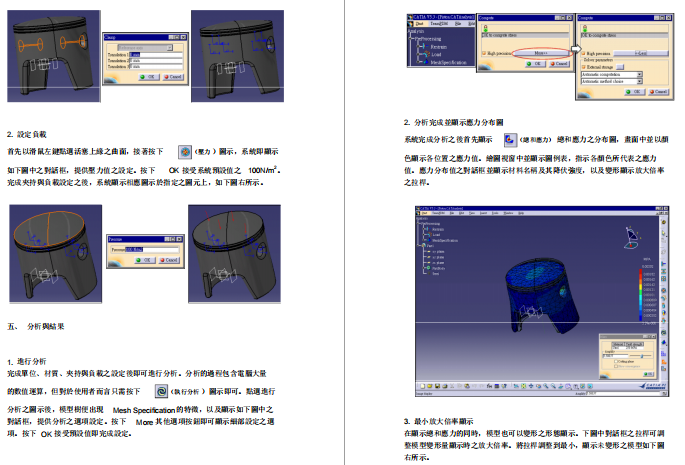Select MeshSpecification in the large CATIA tree
685x465 pixels.
click(445, 240)
